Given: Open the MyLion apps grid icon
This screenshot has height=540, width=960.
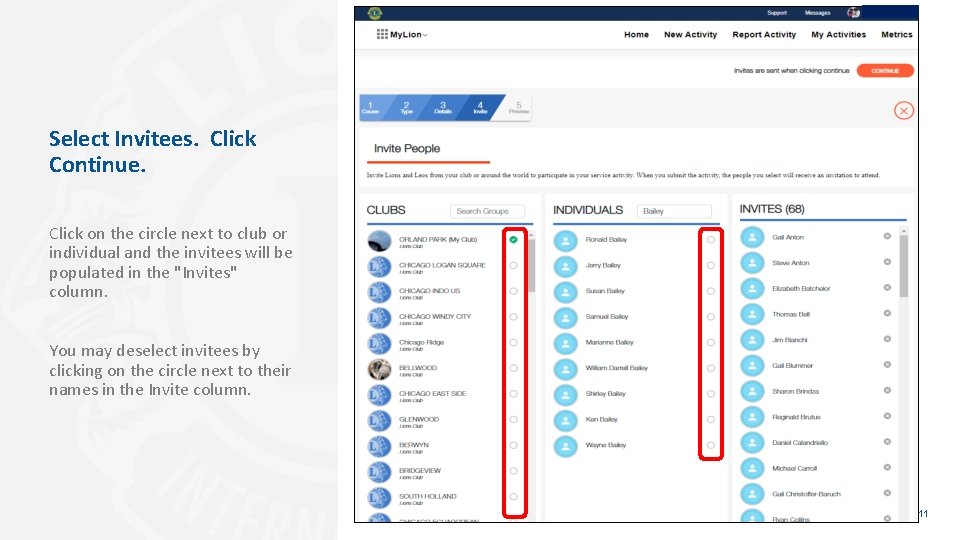Looking at the screenshot, I should point(382,34).
